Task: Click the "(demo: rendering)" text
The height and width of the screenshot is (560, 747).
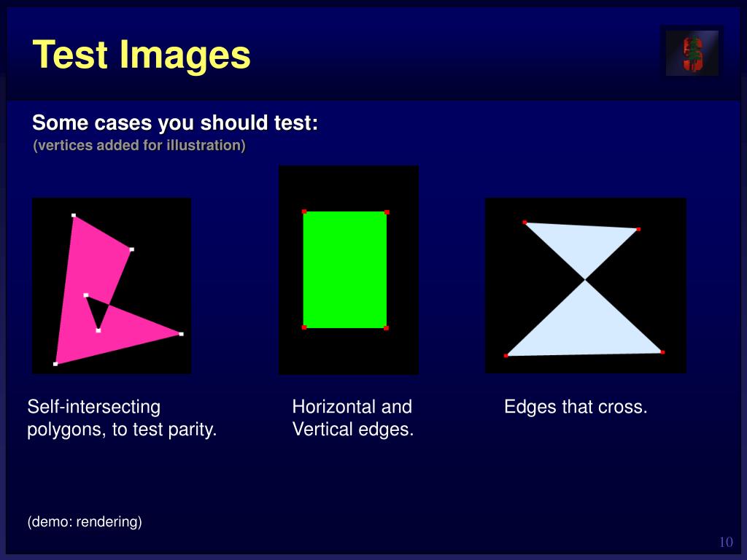Action: 85,521
